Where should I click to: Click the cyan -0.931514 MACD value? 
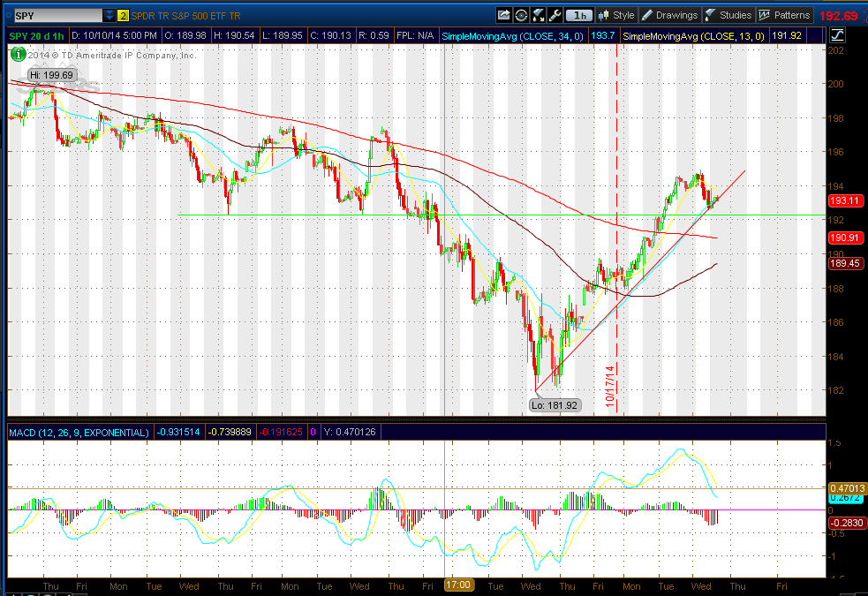pos(178,432)
